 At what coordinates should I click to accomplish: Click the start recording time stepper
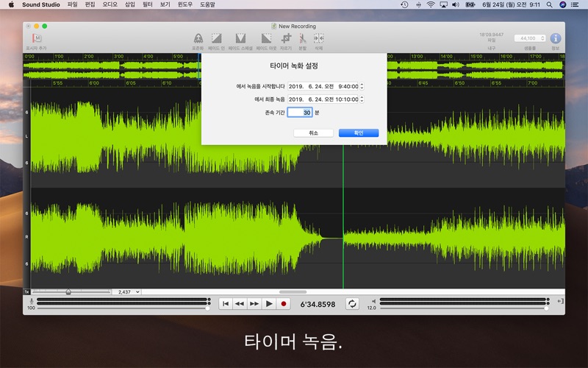[x=362, y=86]
